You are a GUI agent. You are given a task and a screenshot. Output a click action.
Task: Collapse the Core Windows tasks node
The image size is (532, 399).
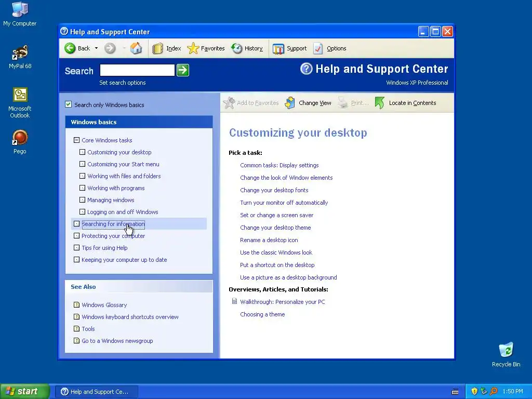pyautogui.click(x=77, y=140)
